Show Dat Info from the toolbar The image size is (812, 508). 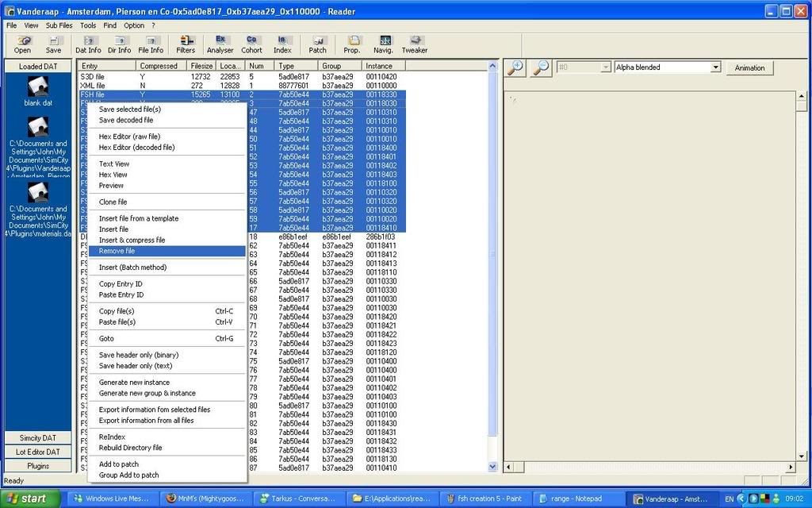tap(89, 44)
